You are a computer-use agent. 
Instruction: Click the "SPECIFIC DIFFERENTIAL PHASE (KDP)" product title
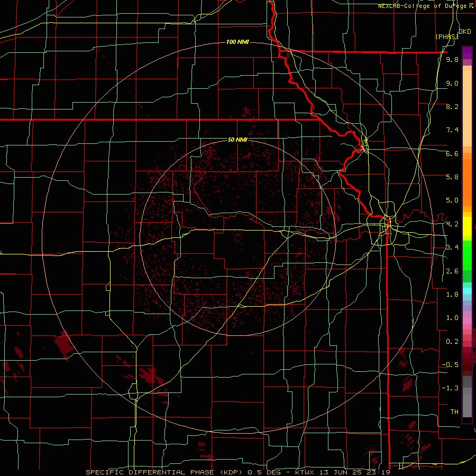click(165, 472)
